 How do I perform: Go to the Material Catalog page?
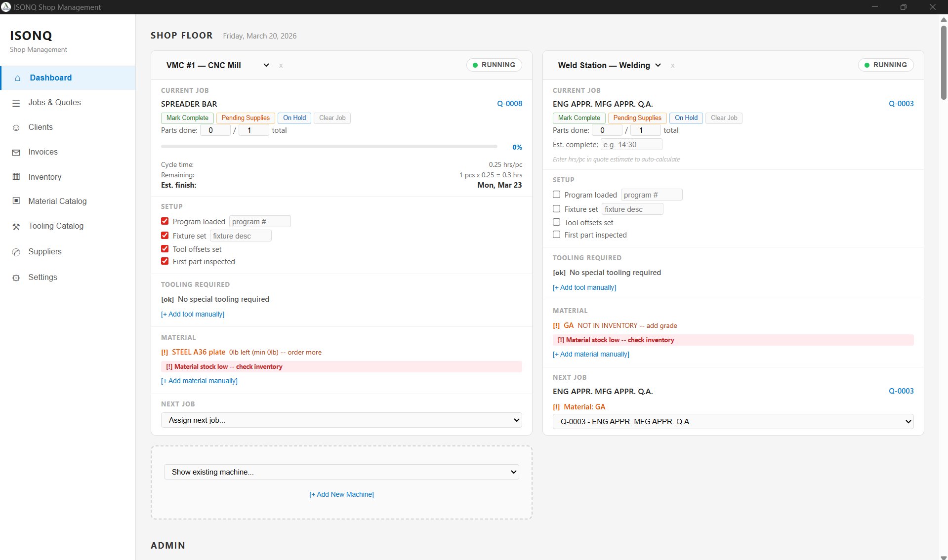pos(57,201)
